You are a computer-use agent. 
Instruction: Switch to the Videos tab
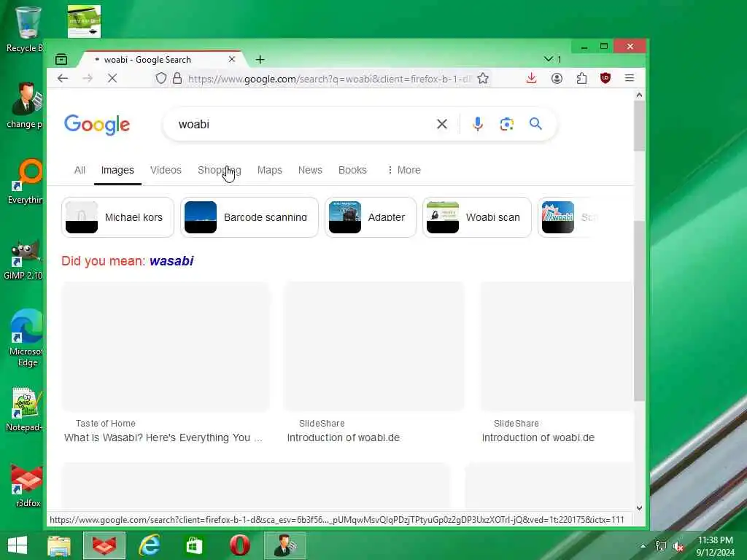click(166, 170)
